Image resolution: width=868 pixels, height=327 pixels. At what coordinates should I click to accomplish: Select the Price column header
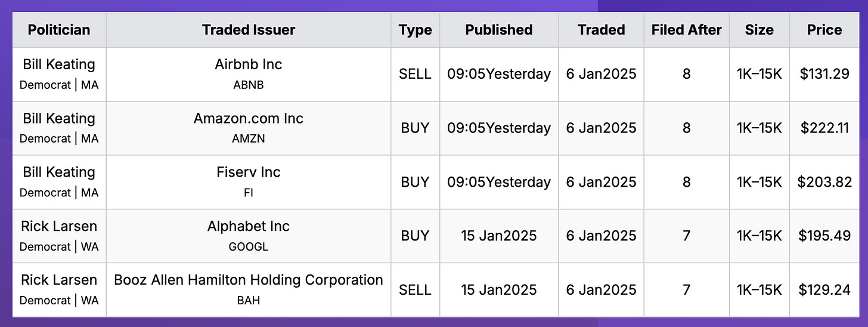pos(824,30)
